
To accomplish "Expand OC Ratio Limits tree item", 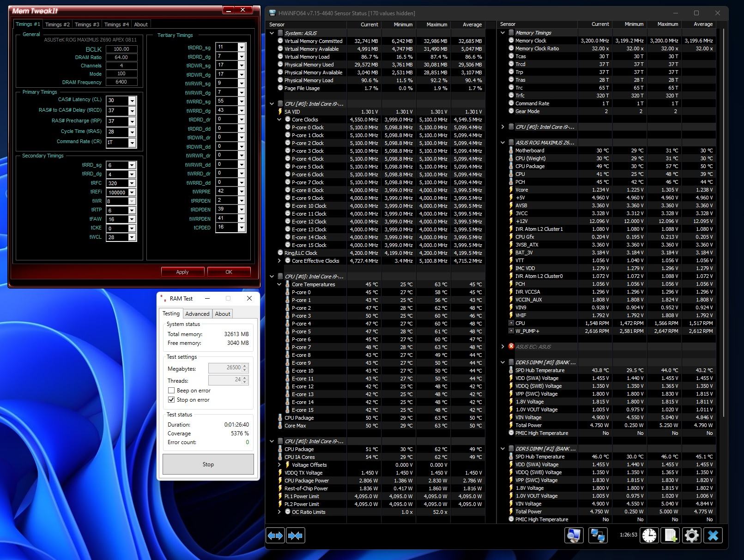I will [279, 512].
